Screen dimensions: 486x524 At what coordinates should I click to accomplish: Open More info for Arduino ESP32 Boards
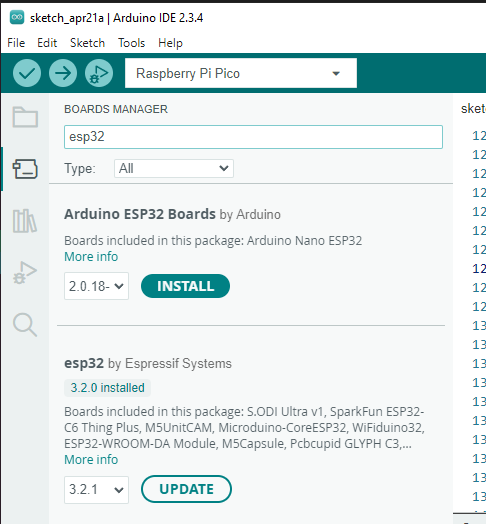91,257
